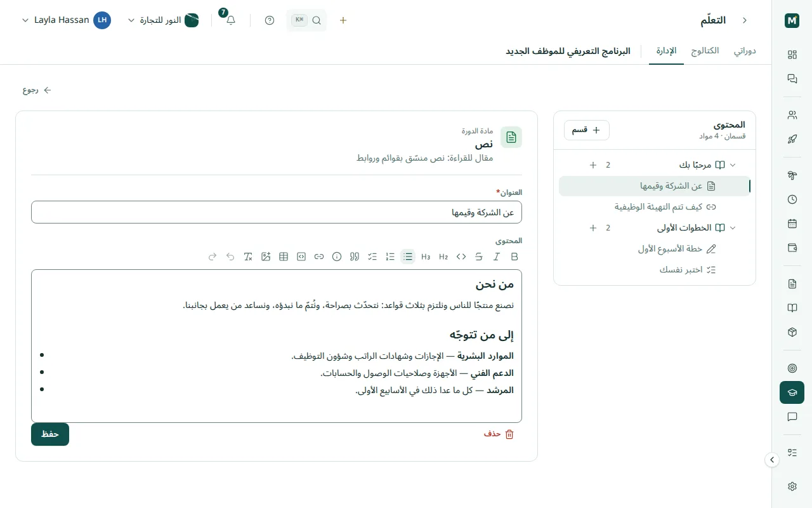Open settings gear in sidebar

[x=792, y=486]
